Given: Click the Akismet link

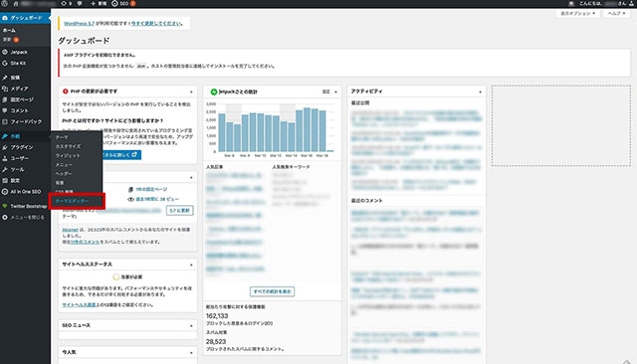Looking at the screenshot, I should coord(70,230).
